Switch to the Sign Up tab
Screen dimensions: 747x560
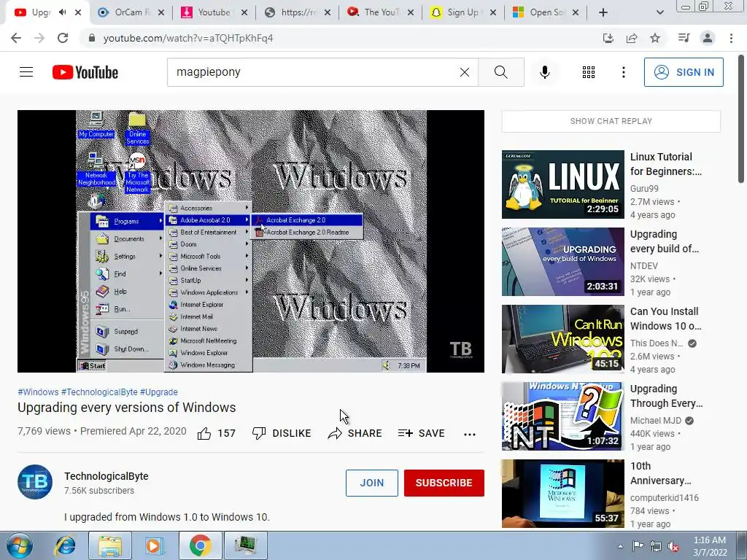click(462, 12)
